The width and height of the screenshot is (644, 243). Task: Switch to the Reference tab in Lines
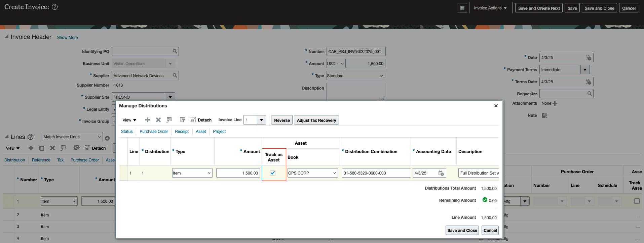coord(41,160)
